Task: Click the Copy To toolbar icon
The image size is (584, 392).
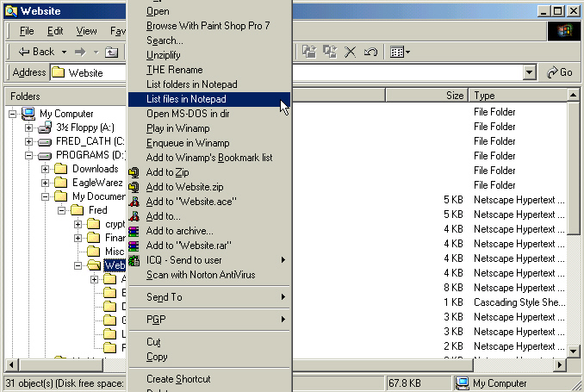Action: 330,52
